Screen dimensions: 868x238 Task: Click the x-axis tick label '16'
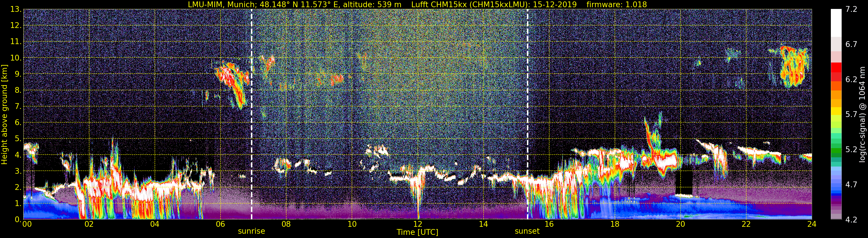(549, 224)
